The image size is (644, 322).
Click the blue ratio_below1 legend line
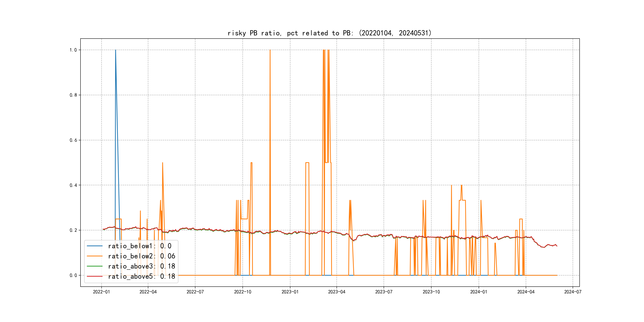94,246
